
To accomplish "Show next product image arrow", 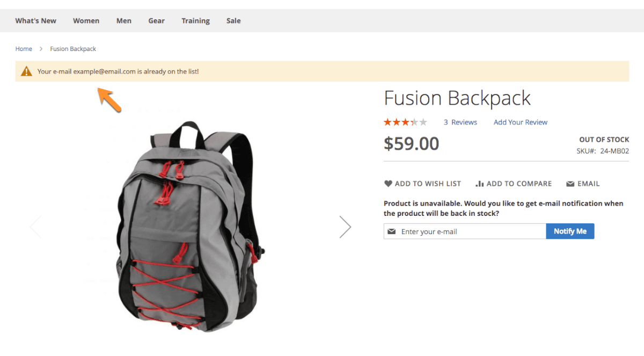I will (345, 227).
